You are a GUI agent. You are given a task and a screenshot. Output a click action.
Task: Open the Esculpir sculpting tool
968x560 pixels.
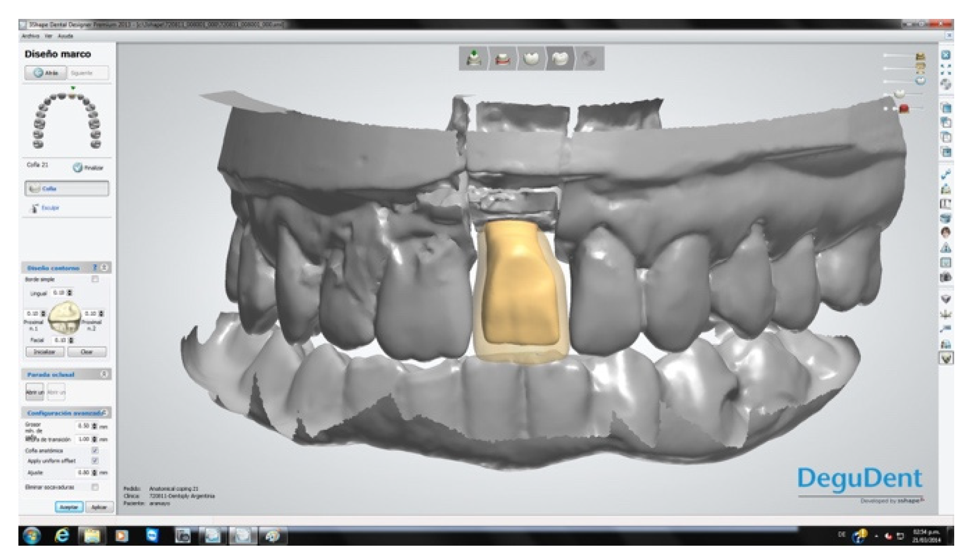pyautogui.click(x=48, y=208)
